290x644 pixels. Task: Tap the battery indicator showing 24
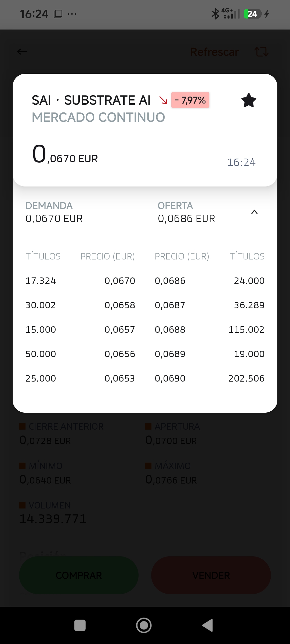252,14
